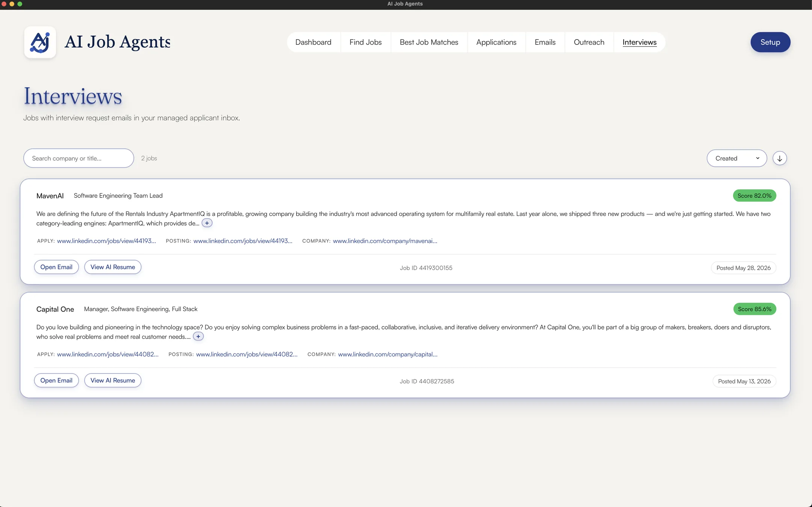The image size is (812, 507).
Task: Open Capital One APPLY LinkedIn link
Action: pyautogui.click(x=108, y=355)
